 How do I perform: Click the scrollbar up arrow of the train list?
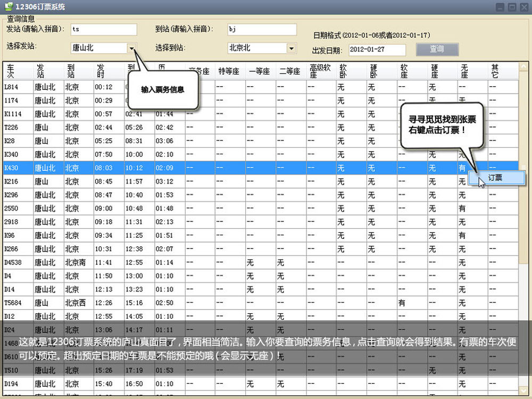(x=523, y=66)
